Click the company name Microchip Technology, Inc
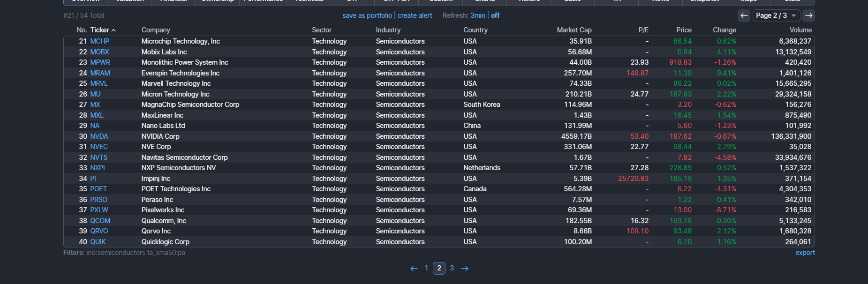 pyautogui.click(x=181, y=41)
